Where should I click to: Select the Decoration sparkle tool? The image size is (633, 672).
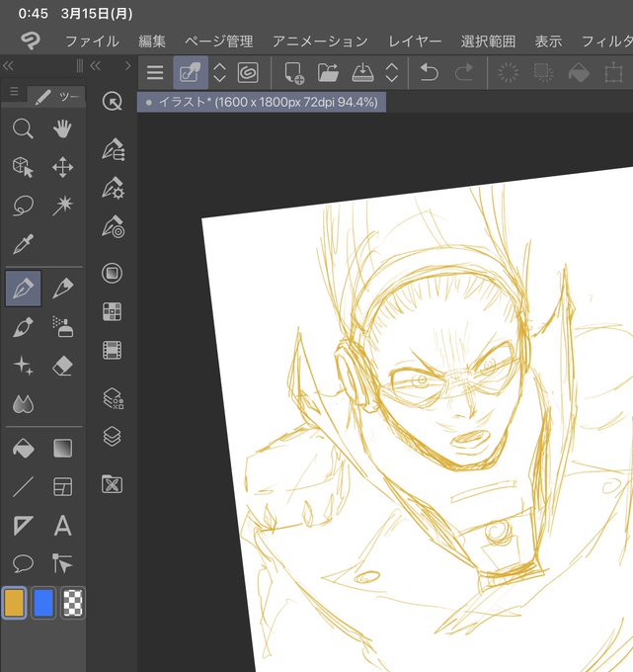[23, 366]
